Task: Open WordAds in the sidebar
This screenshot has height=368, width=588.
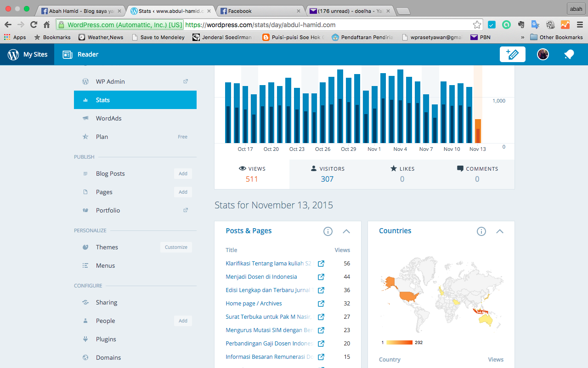Action: tap(108, 118)
